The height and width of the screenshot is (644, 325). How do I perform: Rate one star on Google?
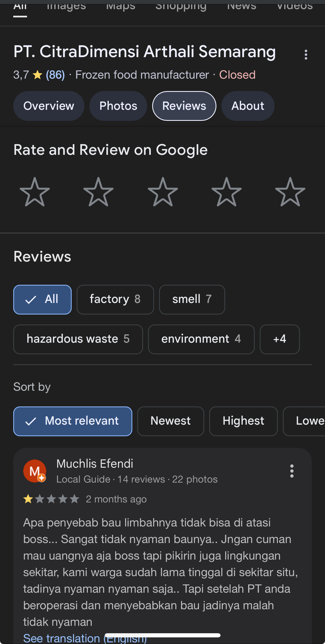coord(35,192)
